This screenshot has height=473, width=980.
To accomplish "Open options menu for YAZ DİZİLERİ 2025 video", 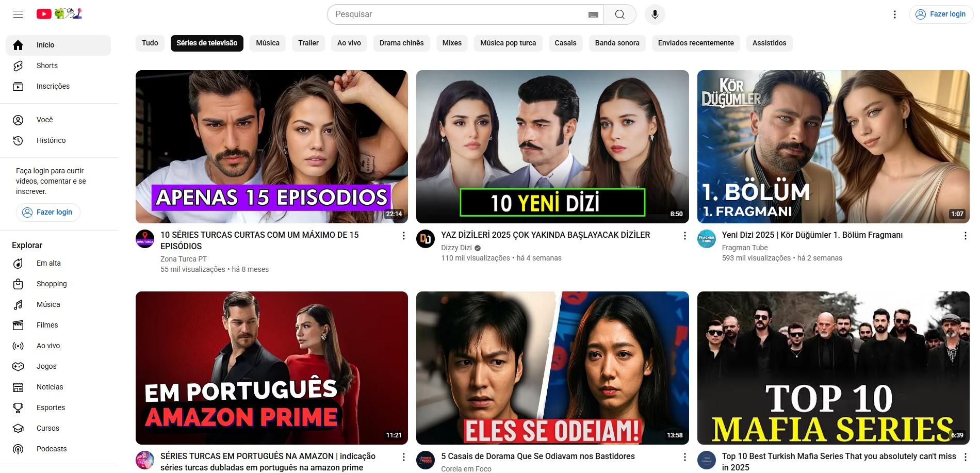I will [x=684, y=236].
